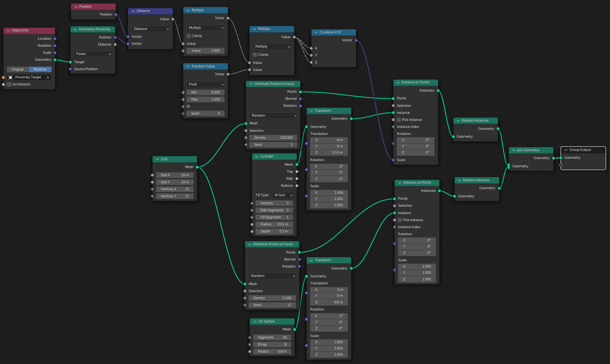Screen dimensions: 610x364
Task: Click the Vector output socket of Combine XYZ
Action: point(356,40)
